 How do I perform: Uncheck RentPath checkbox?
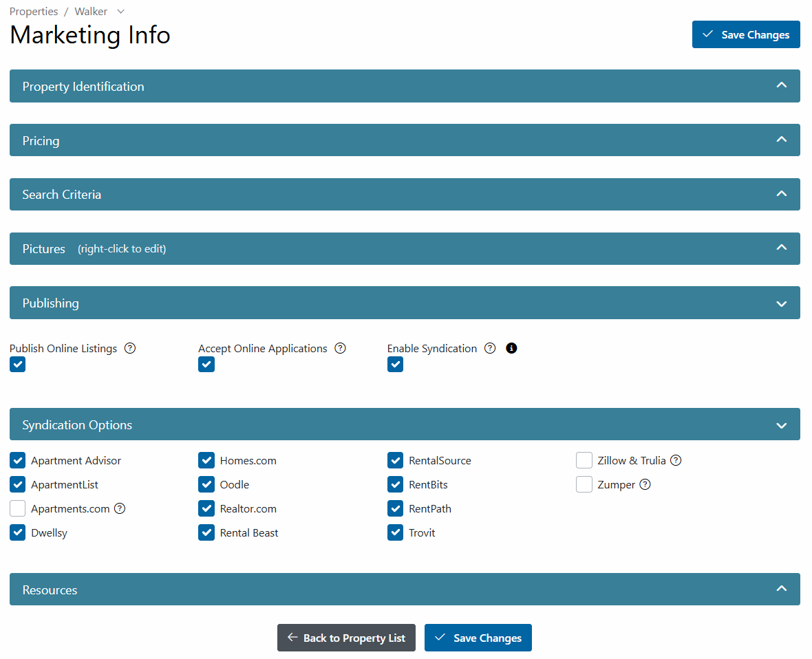click(395, 508)
